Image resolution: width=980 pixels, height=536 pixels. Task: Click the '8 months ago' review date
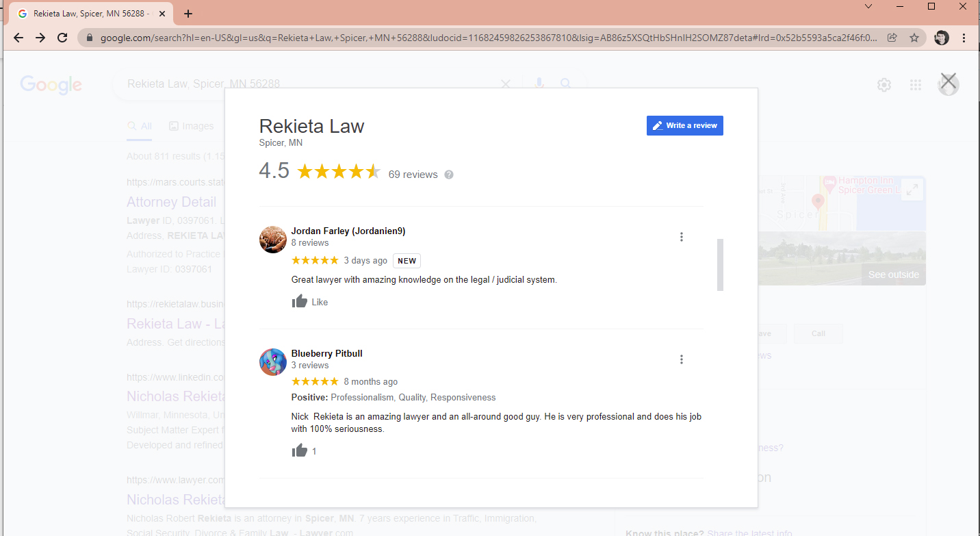(370, 382)
